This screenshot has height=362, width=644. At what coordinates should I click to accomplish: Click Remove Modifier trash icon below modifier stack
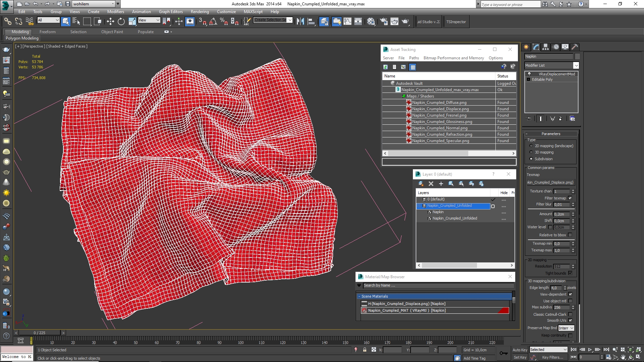pos(560,119)
